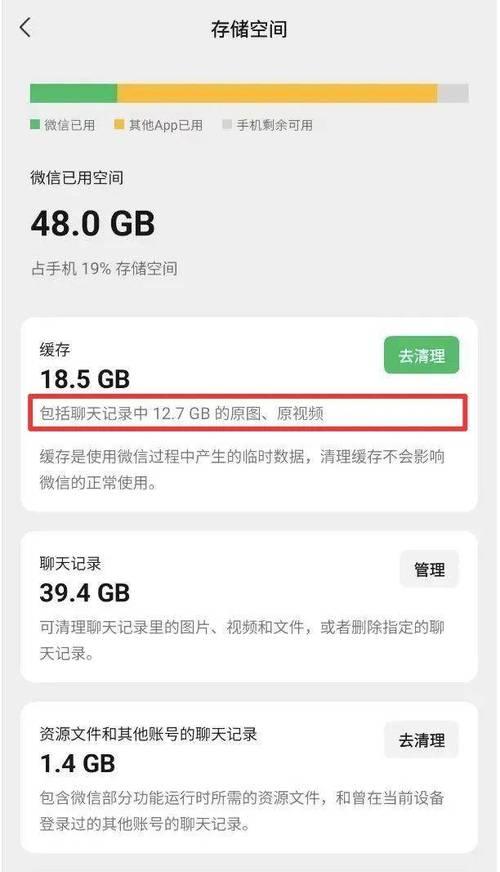The width and height of the screenshot is (500, 872).
Task: Click the gray remaining storage bar segment
Action: 453,93
